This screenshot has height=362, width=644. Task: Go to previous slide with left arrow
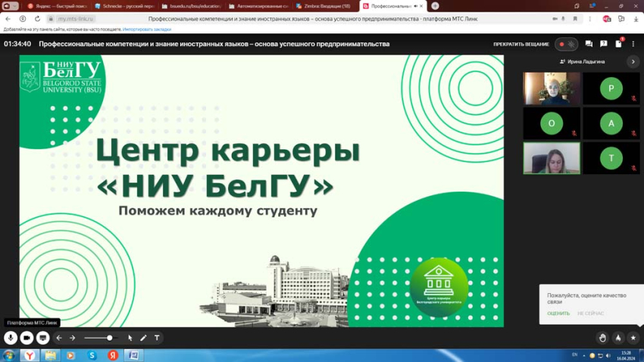pos(59,338)
